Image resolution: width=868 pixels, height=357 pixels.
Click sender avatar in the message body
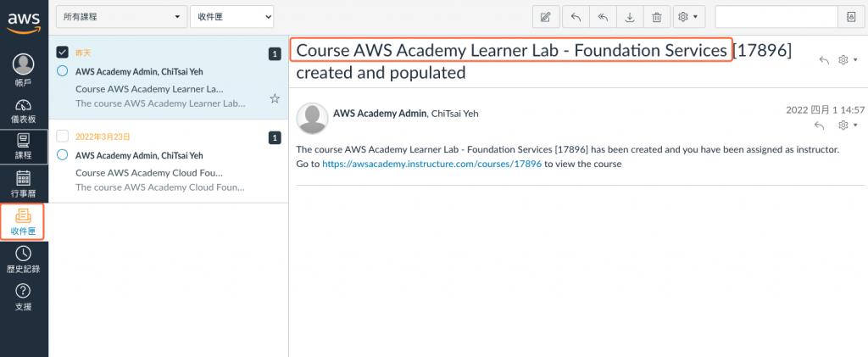click(312, 118)
